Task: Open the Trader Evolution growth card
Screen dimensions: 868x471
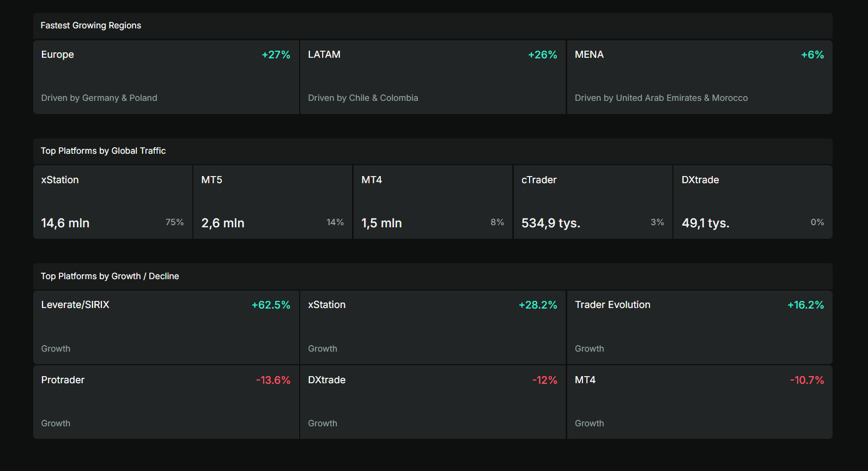Action: click(700, 327)
